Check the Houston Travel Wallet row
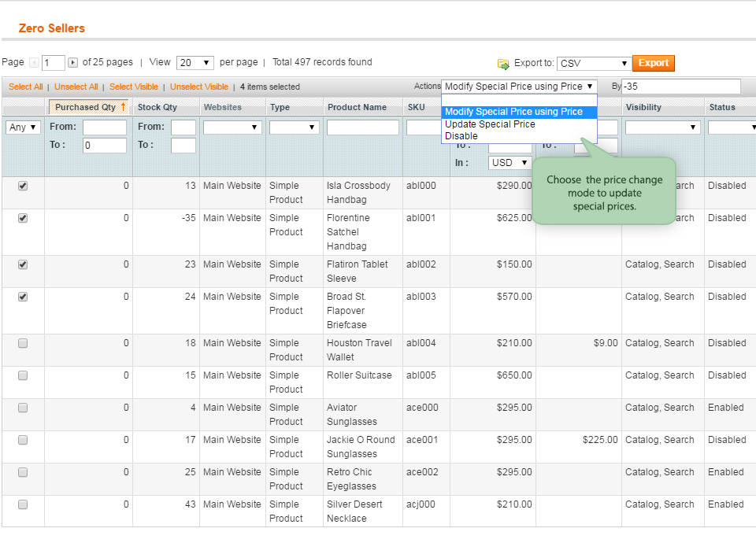 [x=23, y=344]
